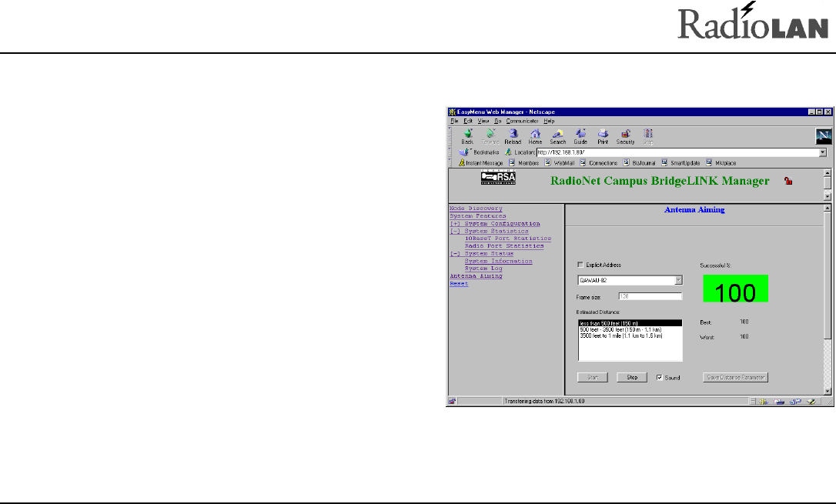Open Members personal toolbar item
Image resolution: width=836 pixels, height=504 pixels.
[x=523, y=163]
